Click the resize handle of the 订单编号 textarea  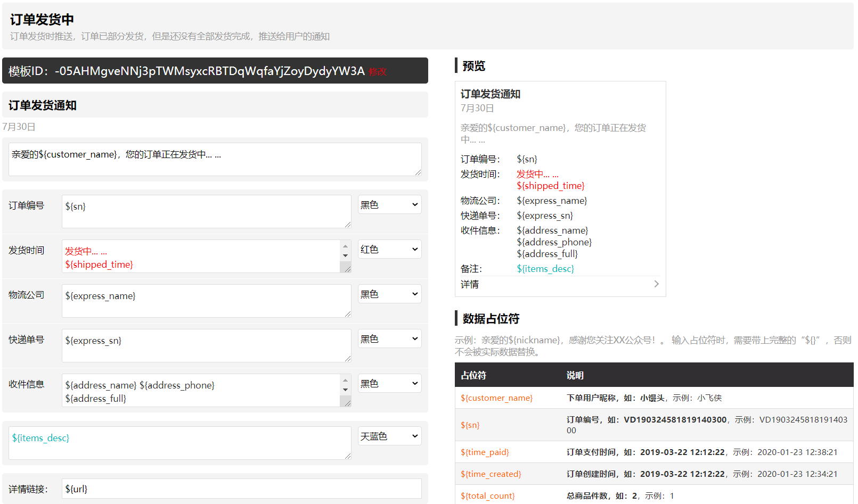[x=347, y=225]
